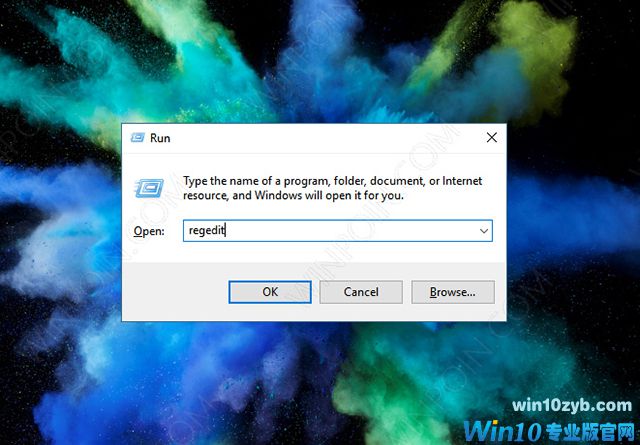Click the 'Run' title text
Viewport: 640px width, 445px height.
click(x=160, y=138)
